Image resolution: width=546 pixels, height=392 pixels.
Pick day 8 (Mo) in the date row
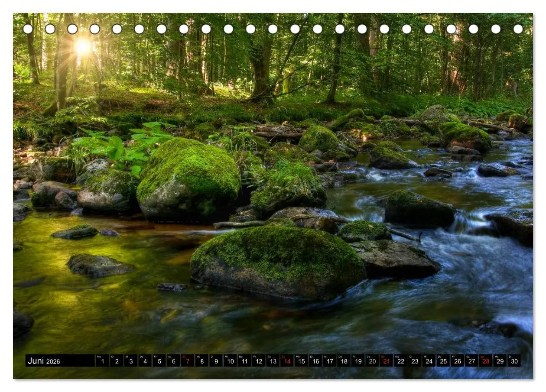(202, 360)
